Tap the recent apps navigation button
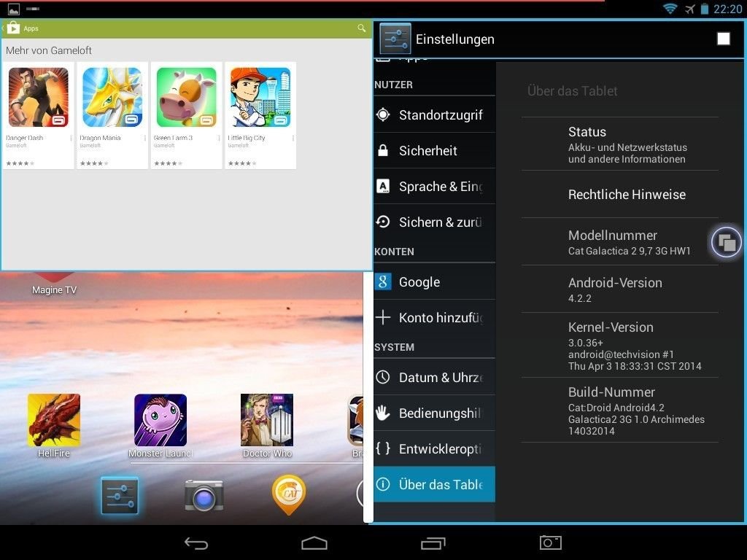The width and height of the screenshot is (747, 560). [x=433, y=542]
